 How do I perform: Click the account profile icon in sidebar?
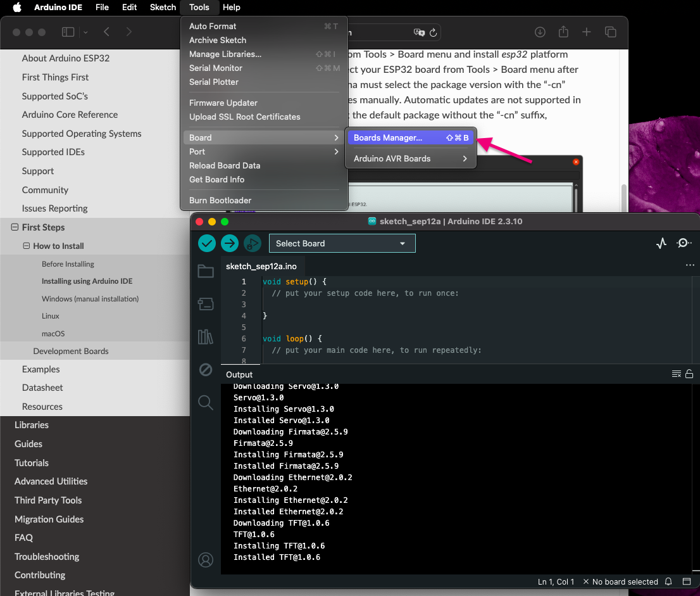(x=206, y=560)
